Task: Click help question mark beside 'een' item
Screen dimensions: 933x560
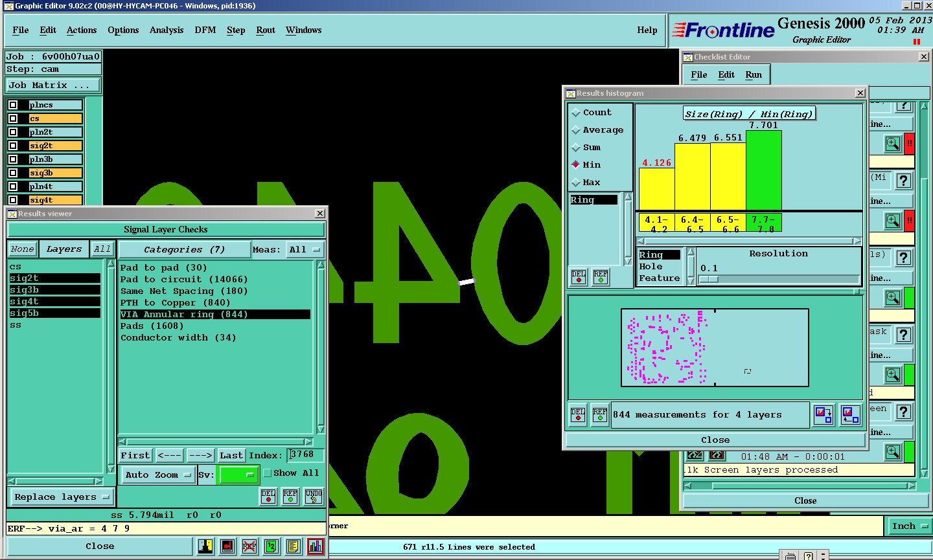Action: click(x=904, y=412)
